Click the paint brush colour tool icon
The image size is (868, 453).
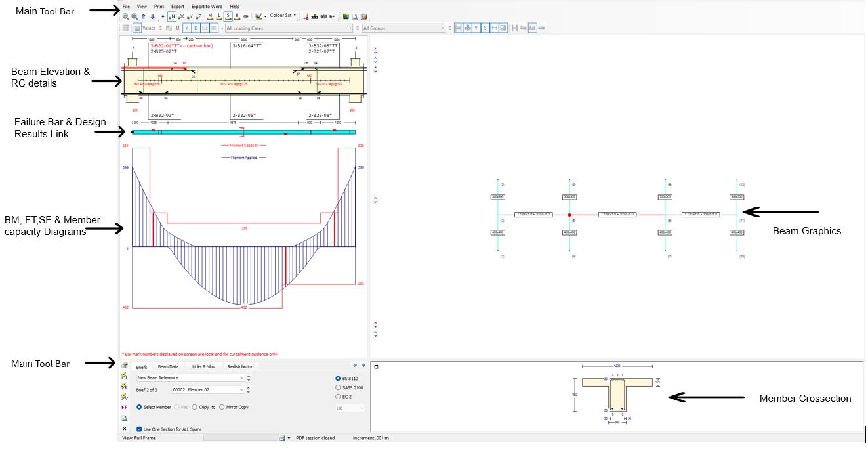coord(258,16)
